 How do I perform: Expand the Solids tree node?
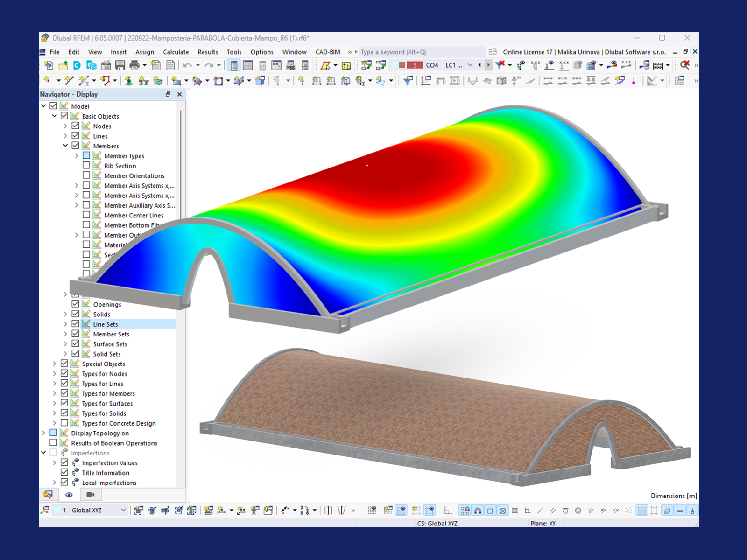click(x=65, y=314)
